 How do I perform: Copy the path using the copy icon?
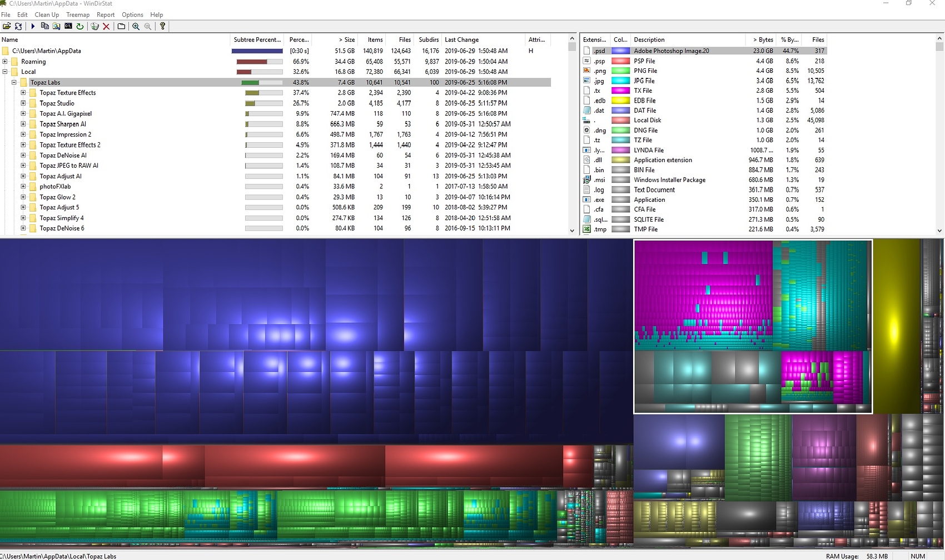[x=44, y=26]
